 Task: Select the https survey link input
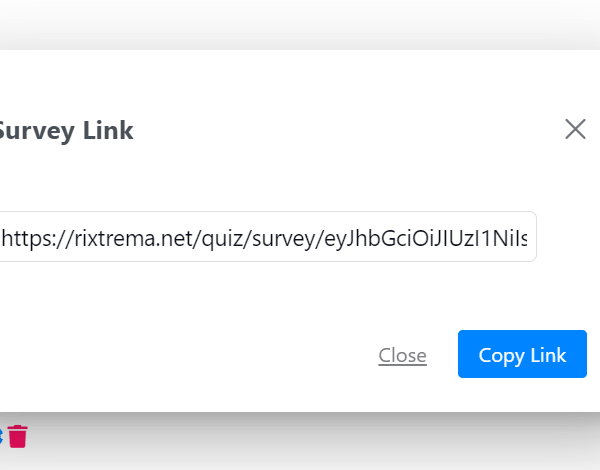click(x=267, y=237)
